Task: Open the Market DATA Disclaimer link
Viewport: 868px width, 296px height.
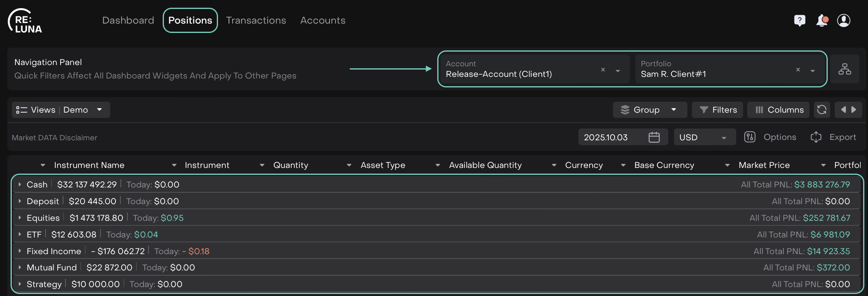Action: pos(55,138)
